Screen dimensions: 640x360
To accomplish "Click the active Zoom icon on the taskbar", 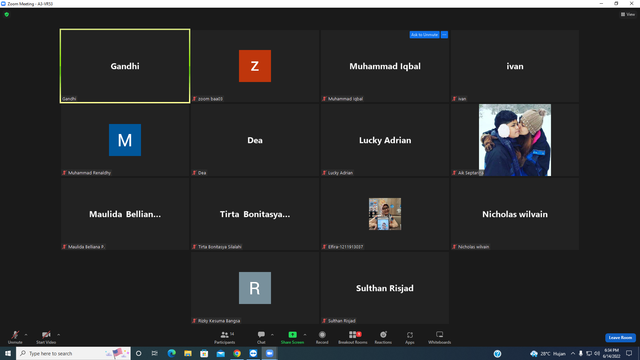I will 269,353.
